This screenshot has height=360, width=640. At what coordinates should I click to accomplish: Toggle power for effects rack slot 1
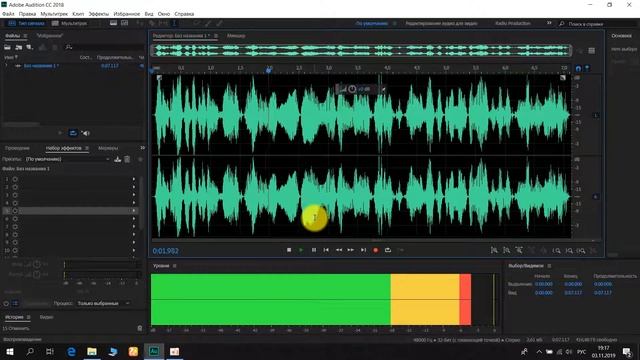15,179
